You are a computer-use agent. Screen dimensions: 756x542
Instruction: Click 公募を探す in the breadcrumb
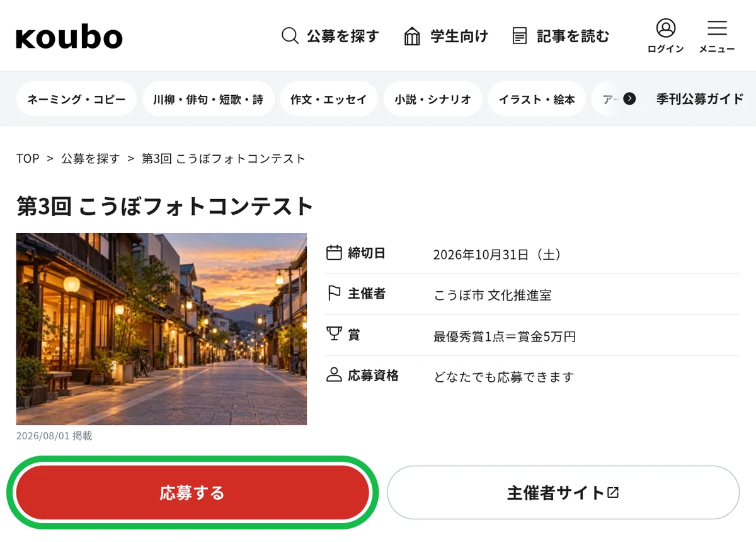point(90,159)
